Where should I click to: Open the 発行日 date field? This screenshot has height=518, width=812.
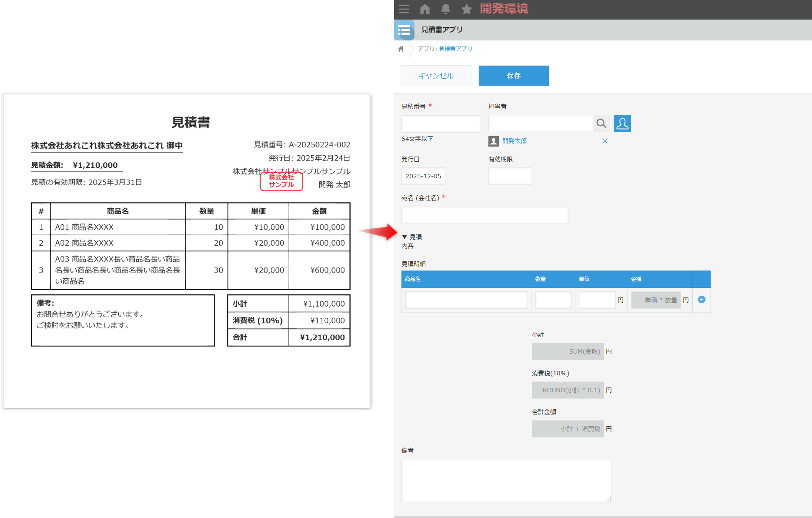click(423, 176)
